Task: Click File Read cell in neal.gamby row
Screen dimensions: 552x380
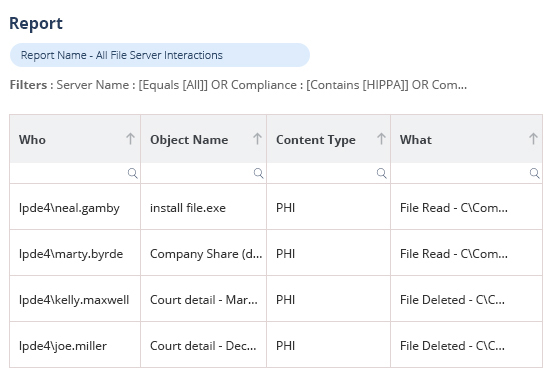Action: (x=466, y=207)
